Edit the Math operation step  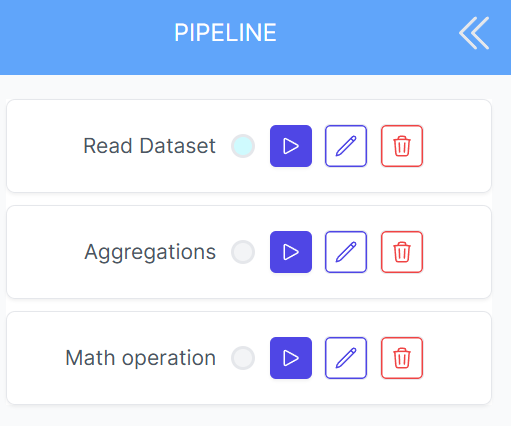[x=346, y=358]
